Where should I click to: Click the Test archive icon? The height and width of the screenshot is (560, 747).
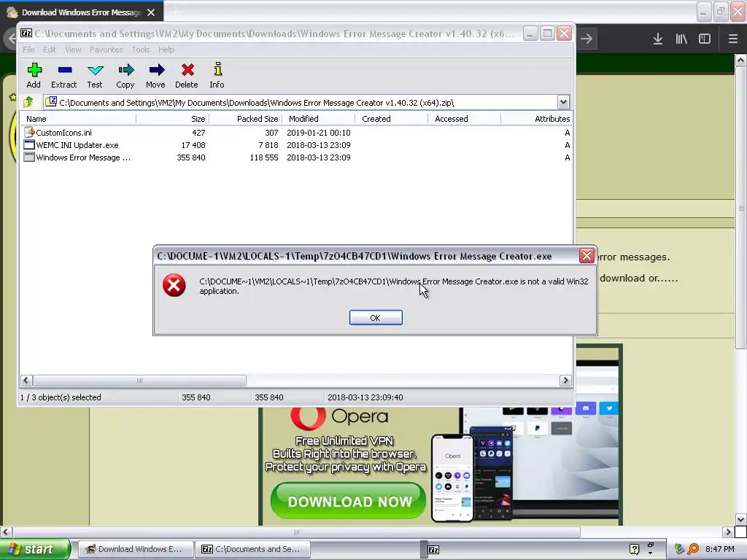pos(96,71)
